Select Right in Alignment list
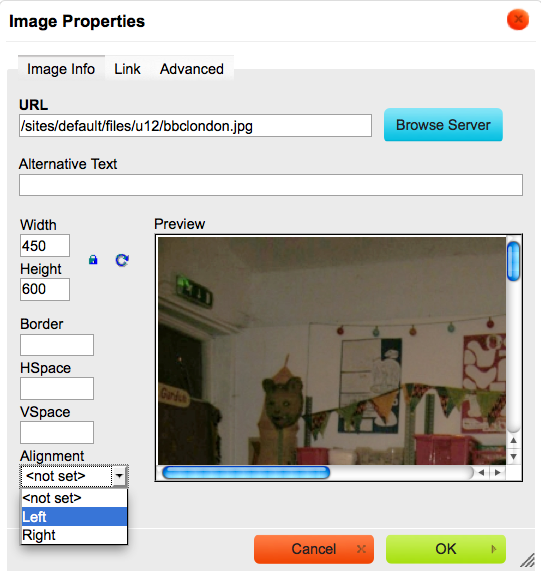 (74, 535)
